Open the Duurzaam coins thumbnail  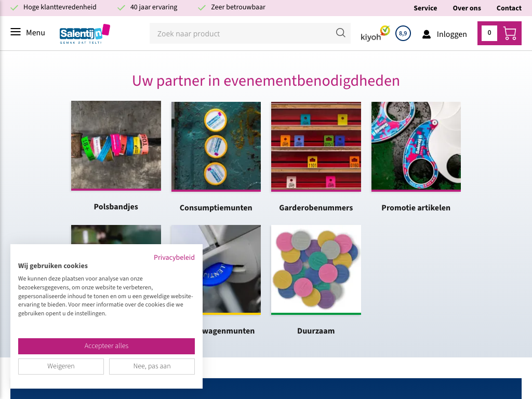(x=316, y=269)
